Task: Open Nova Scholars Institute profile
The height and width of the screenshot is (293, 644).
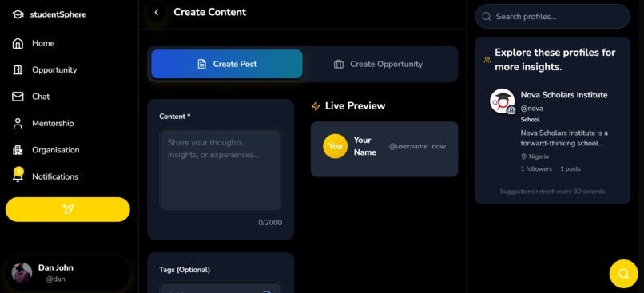Action: [552, 130]
